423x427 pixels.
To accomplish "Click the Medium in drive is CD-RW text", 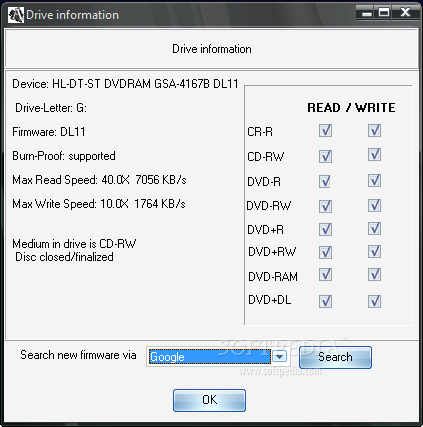I will (x=74, y=244).
